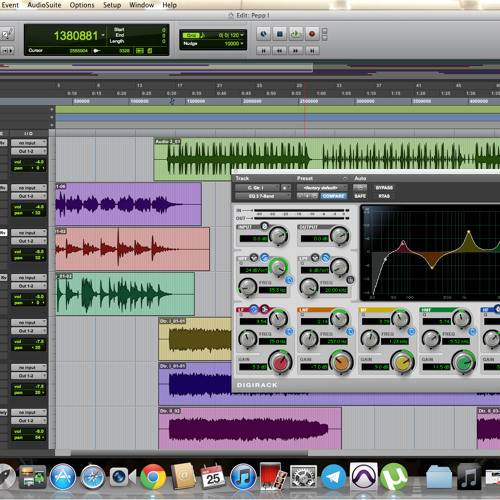
Task: Open plug-in track selector C. Gtr. I
Action: click(x=257, y=188)
